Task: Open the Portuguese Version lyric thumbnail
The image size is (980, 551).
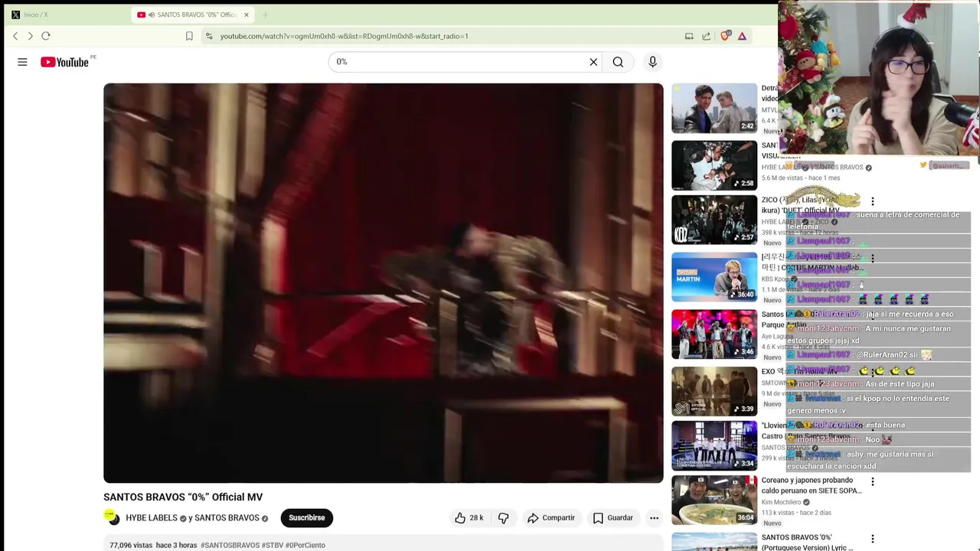Action: pos(714,542)
